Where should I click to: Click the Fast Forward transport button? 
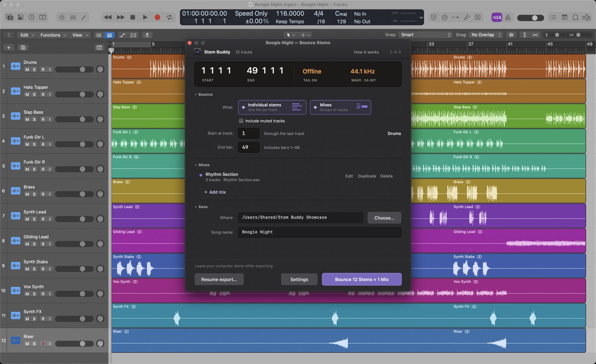click(x=121, y=17)
